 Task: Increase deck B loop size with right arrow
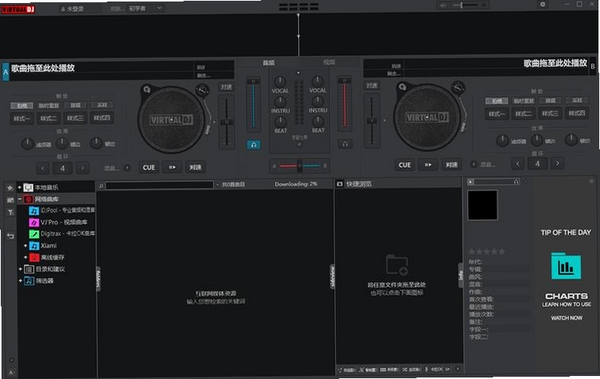coord(558,164)
